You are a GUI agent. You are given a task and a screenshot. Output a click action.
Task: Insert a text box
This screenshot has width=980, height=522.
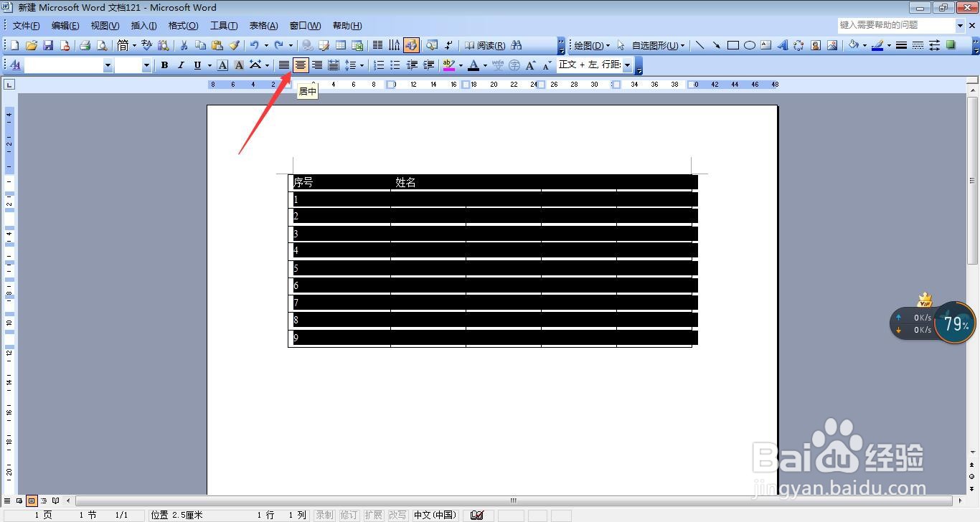766,45
